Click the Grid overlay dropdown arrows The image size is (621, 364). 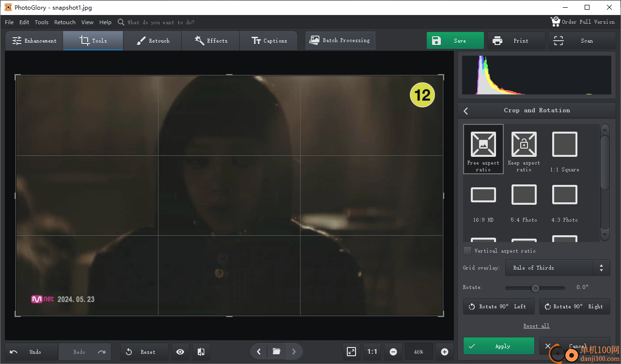click(x=601, y=268)
